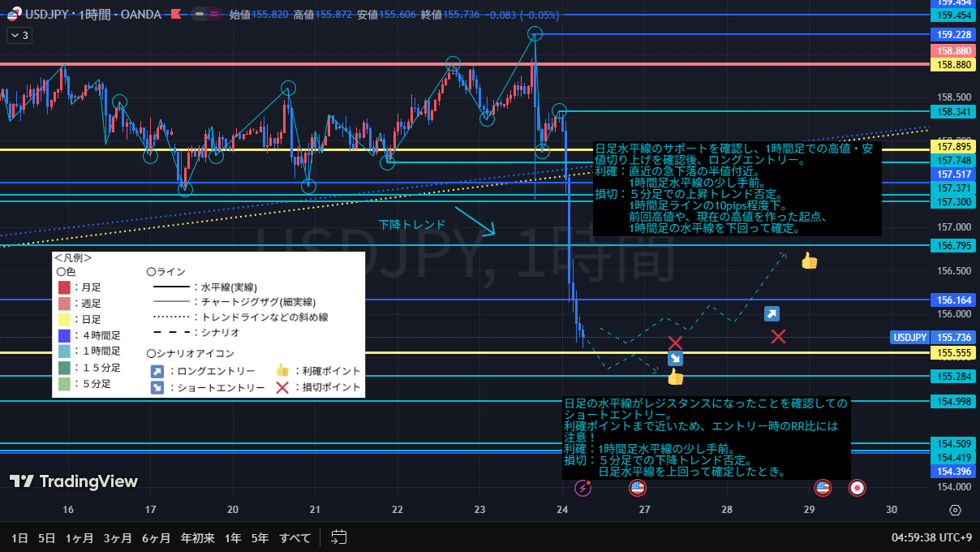Screen dimensions: 980x552
Task: Click the TradingView logo
Action: pyautogui.click(x=74, y=481)
